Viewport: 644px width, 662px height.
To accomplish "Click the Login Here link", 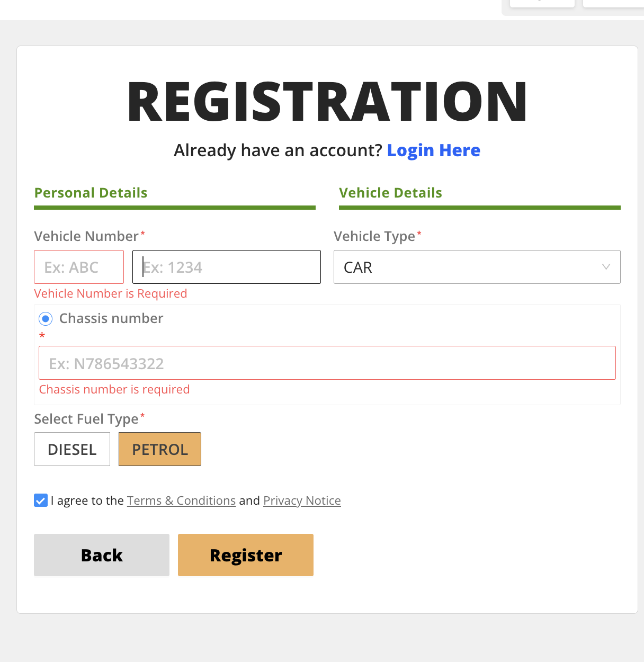I will 433,150.
